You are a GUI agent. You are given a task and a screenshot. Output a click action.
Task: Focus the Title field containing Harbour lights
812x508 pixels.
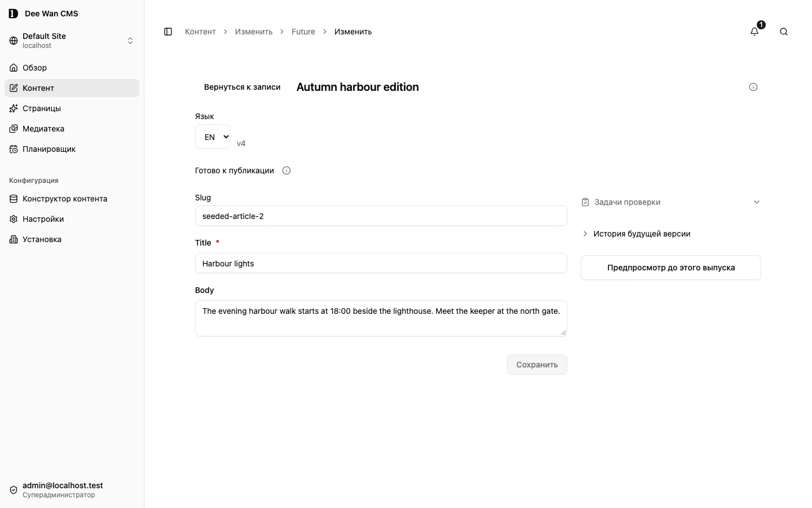click(x=381, y=263)
